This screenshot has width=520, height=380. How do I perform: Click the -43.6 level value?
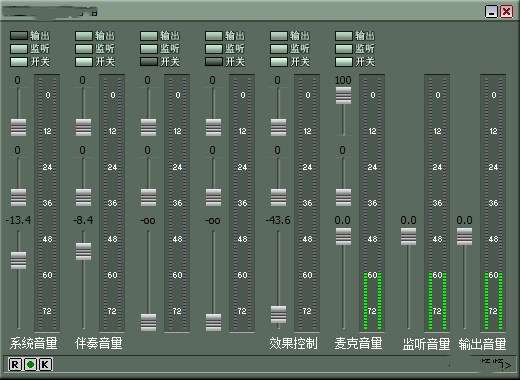278,220
